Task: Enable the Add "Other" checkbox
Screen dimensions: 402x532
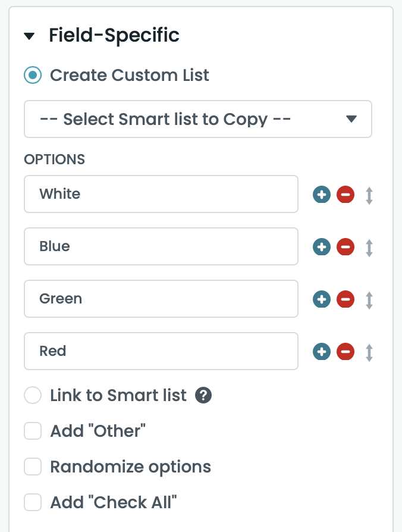Action: tap(33, 431)
